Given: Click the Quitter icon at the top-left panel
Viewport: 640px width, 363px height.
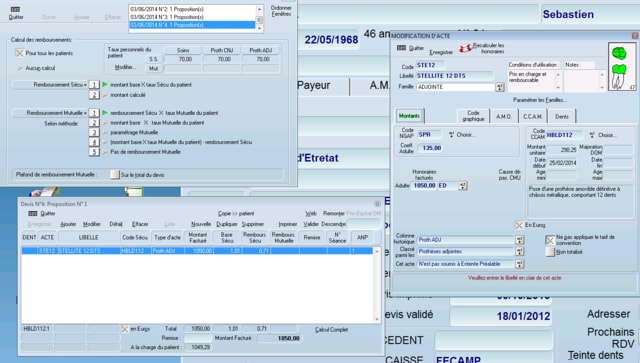Looking at the screenshot, I should point(15,9).
